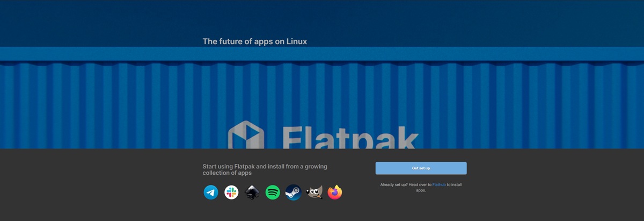Click the "to install" text after Flathub
Viewport: 644px width, 221px height.
tap(455, 184)
